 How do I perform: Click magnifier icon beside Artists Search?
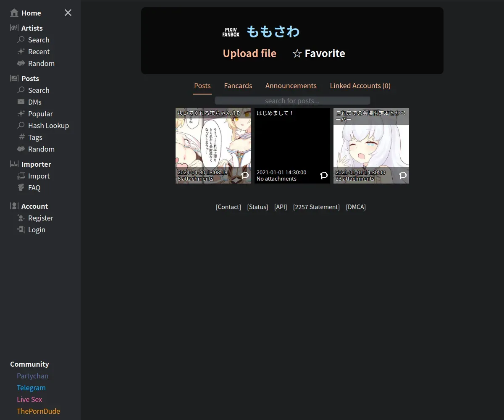(x=21, y=39)
